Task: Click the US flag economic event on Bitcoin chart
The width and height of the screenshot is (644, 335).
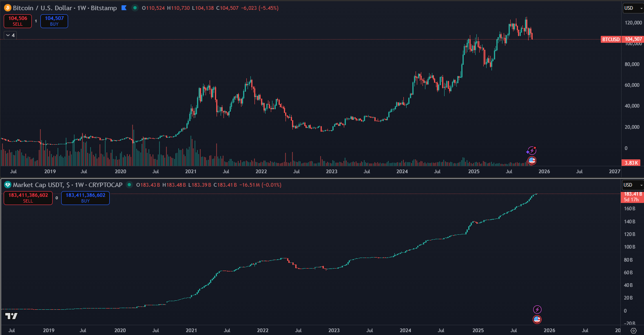Action: coord(532,161)
